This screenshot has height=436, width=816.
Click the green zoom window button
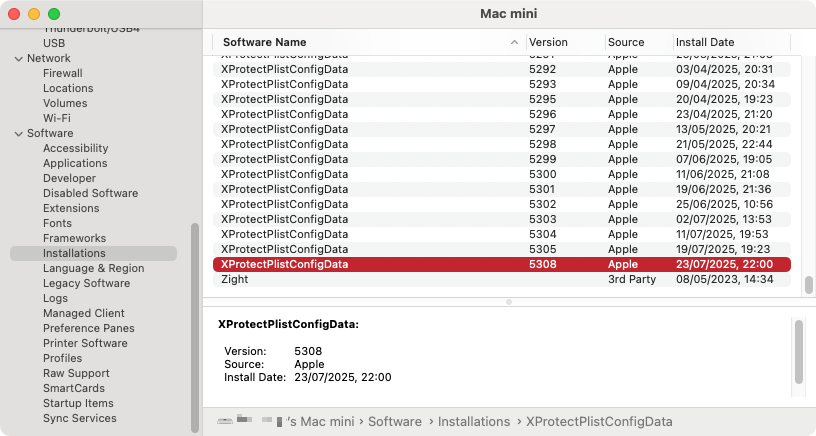click(54, 14)
